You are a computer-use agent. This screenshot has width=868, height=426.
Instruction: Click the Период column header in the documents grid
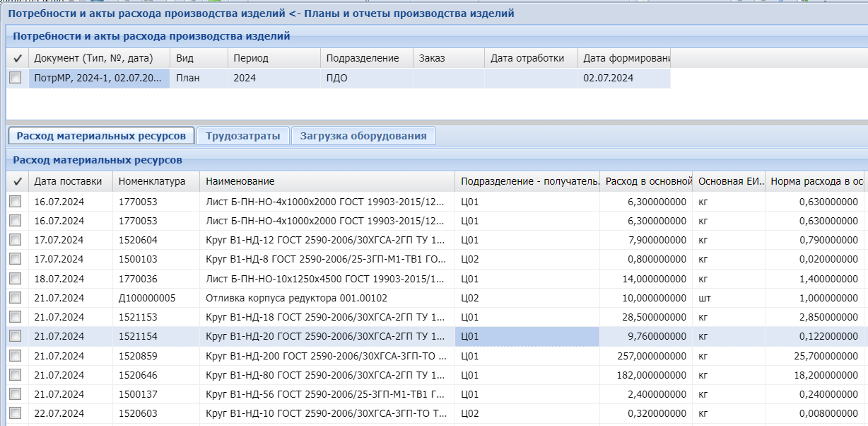click(x=273, y=59)
